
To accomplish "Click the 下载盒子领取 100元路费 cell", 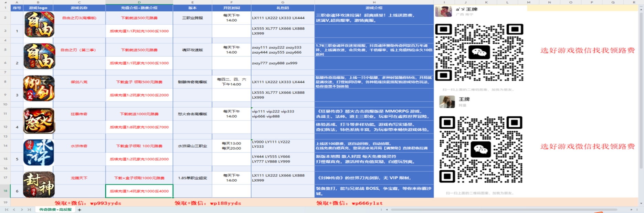I will [x=139, y=146].
